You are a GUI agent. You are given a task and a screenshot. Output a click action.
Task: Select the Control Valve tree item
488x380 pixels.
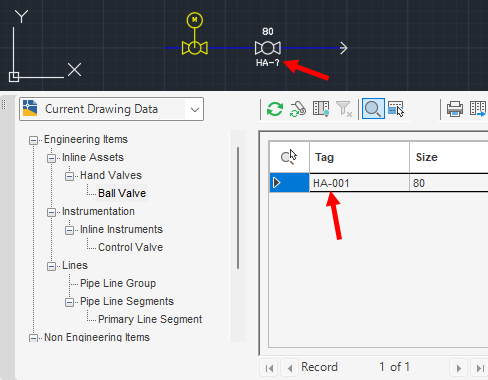130,247
